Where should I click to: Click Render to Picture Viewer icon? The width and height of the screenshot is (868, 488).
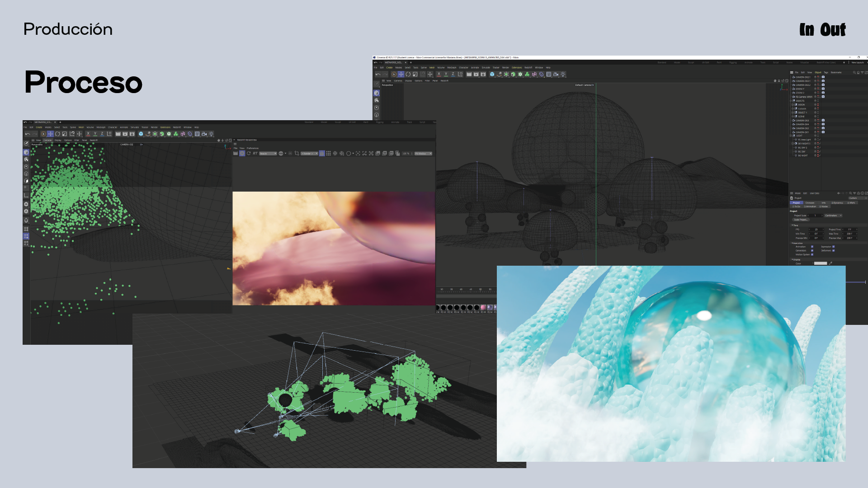coord(476,75)
